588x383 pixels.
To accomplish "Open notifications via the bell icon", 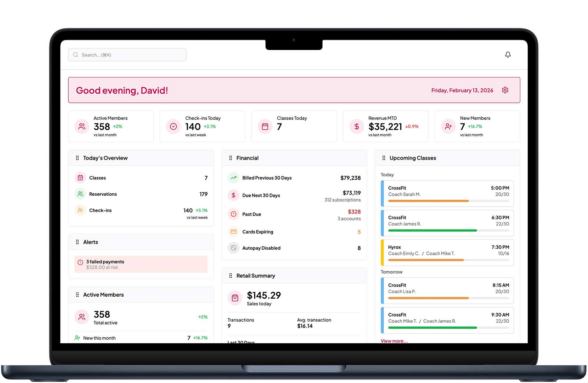I will pos(508,54).
